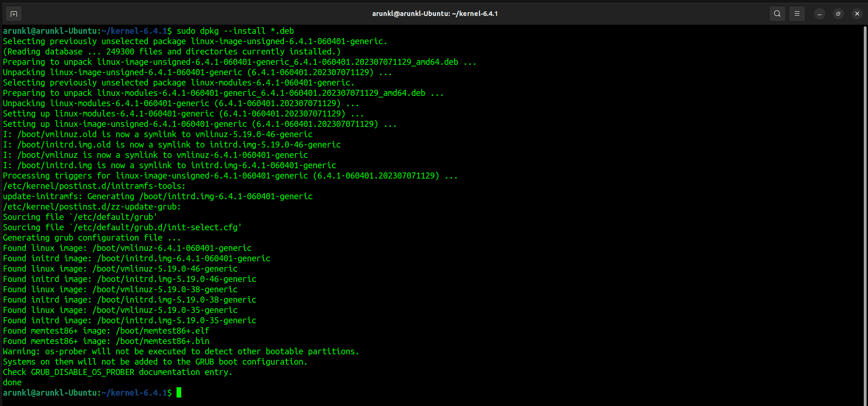868x406 pixels.
Task: Click 'Found linux image: /boot/vmlinuz-5.19.0-46-generic'
Action: (x=120, y=269)
